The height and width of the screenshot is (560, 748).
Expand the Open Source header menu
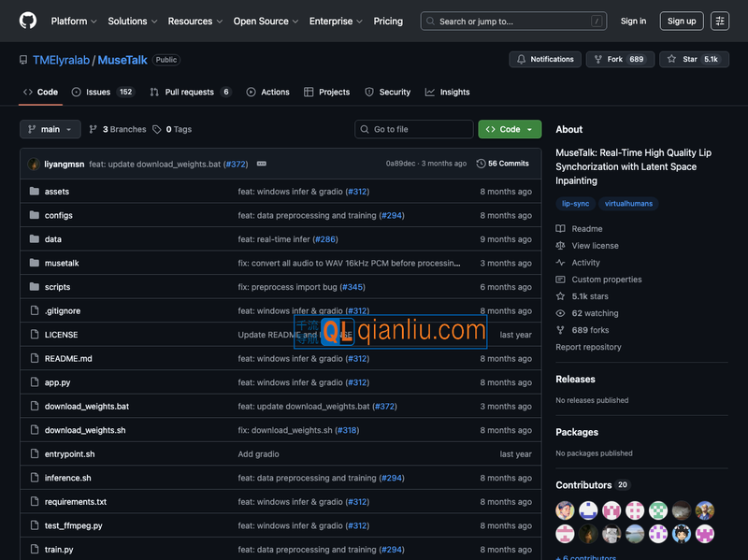pyautogui.click(x=266, y=21)
